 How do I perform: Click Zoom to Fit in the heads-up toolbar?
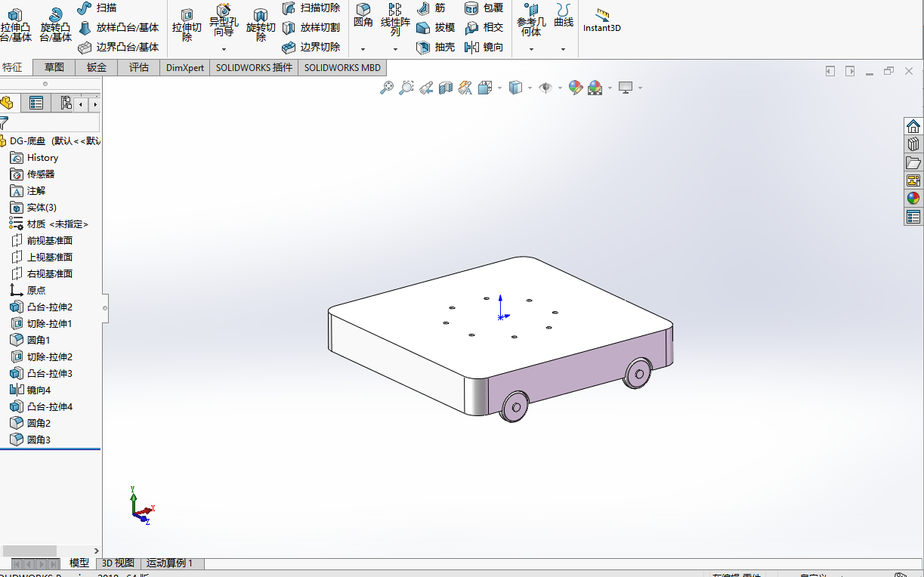point(386,87)
